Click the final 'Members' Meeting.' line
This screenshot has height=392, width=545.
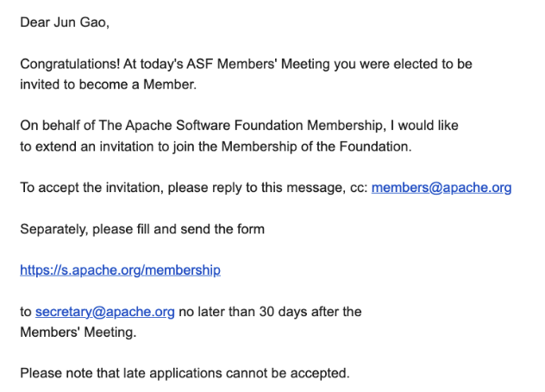[78, 332]
